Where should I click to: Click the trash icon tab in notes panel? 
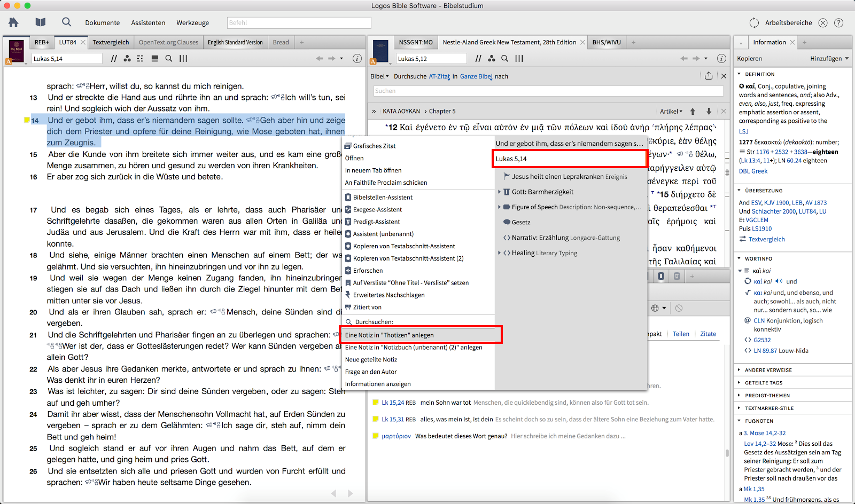pyautogui.click(x=677, y=276)
